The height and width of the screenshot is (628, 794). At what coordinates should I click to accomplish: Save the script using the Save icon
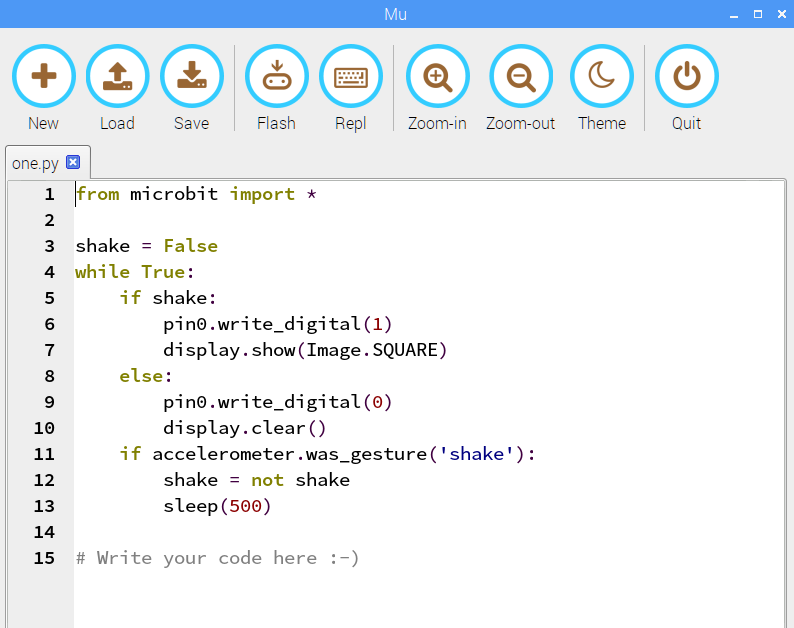tap(191, 77)
